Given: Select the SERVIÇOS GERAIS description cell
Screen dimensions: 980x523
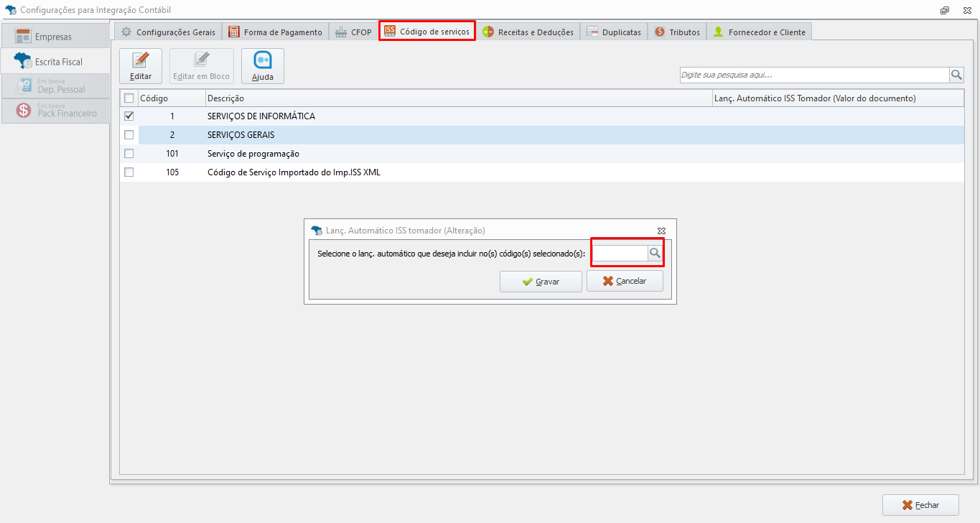Looking at the screenshot, I should click(458, 134).
